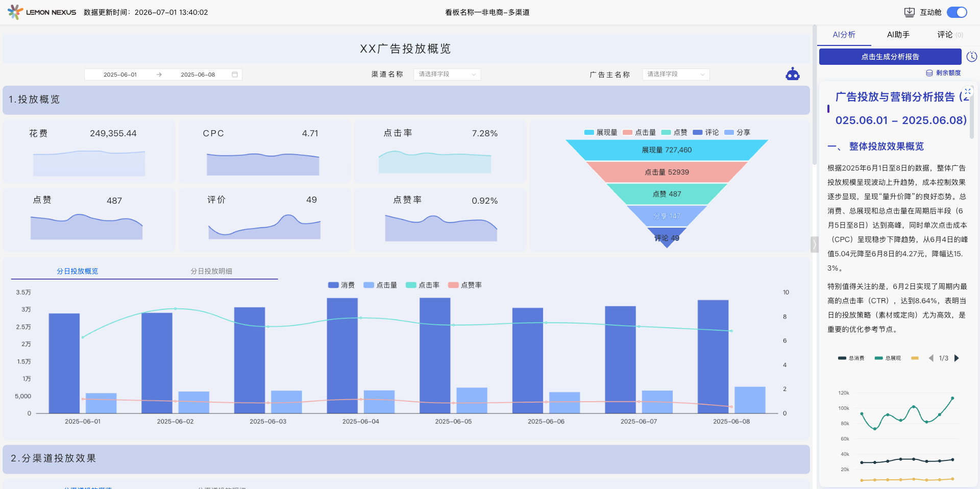Toggle funnel legend 点赞
This screenshot has height=489, width=980.
click(674, 132)
